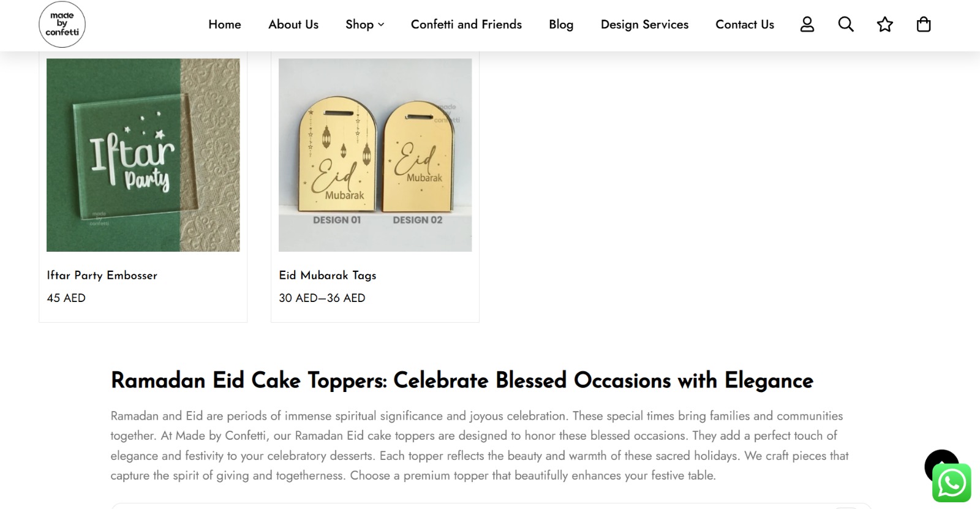Image resolution: width=980 pixels, height=509 pixels.
Task: Open Confetti and Friends menu item
Action: [466, 25]
